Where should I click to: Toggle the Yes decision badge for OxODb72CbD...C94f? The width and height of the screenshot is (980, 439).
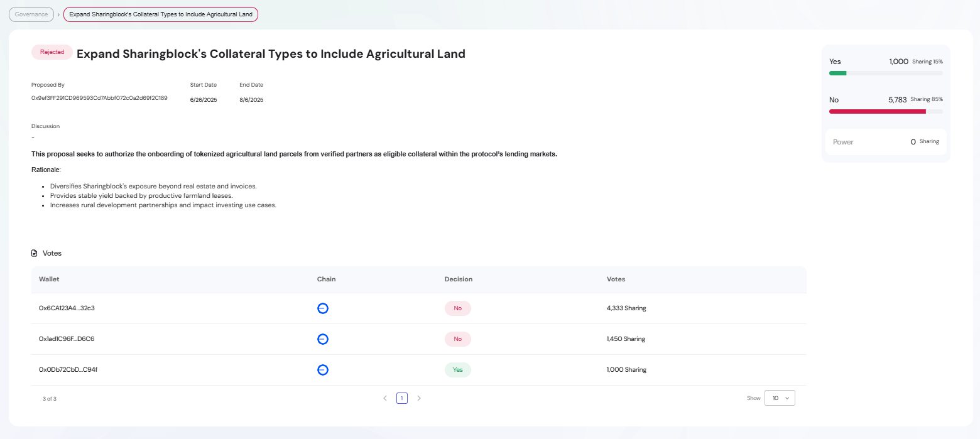coord(458,369)
